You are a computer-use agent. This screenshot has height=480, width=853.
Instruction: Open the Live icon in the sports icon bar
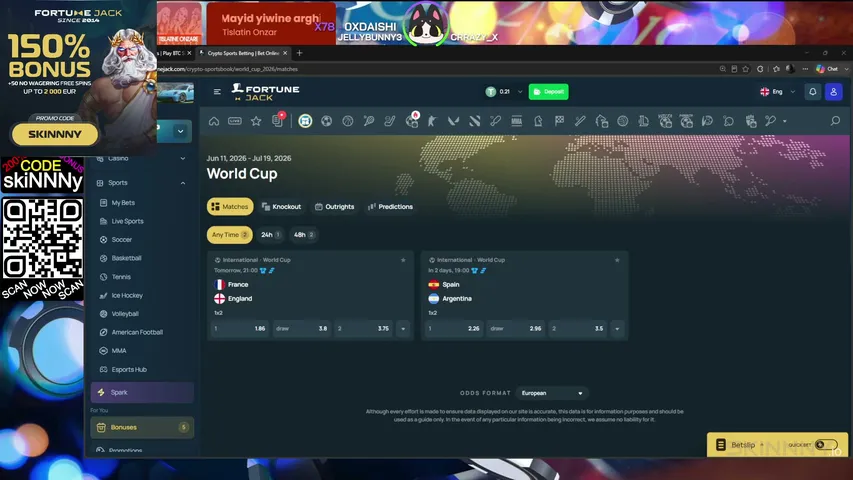point(234,121)
